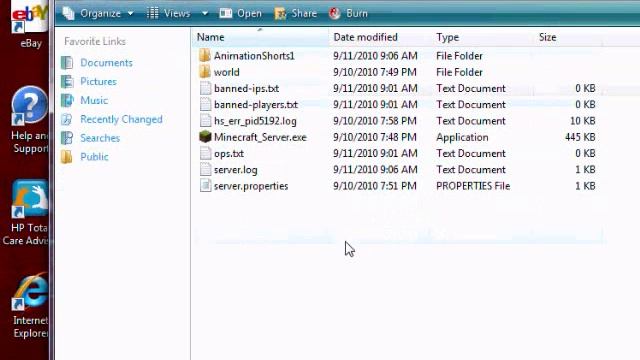Click the banned-ips.txt file icon
This screenshot has height=360, width=640.
pyautogui.click(x=205, y=88)
